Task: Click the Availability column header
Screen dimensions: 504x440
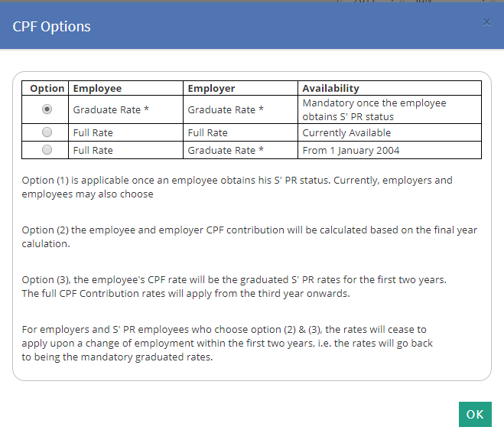Action: coord(330,89)
